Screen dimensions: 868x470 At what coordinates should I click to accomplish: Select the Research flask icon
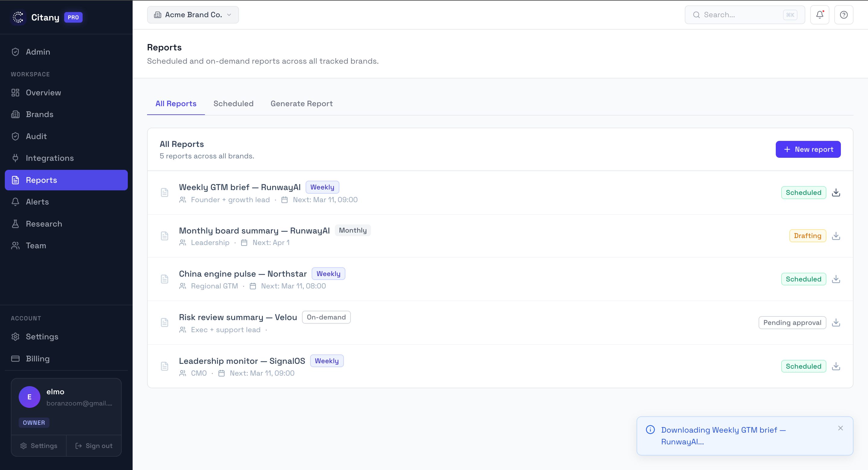tap(15, 224)
